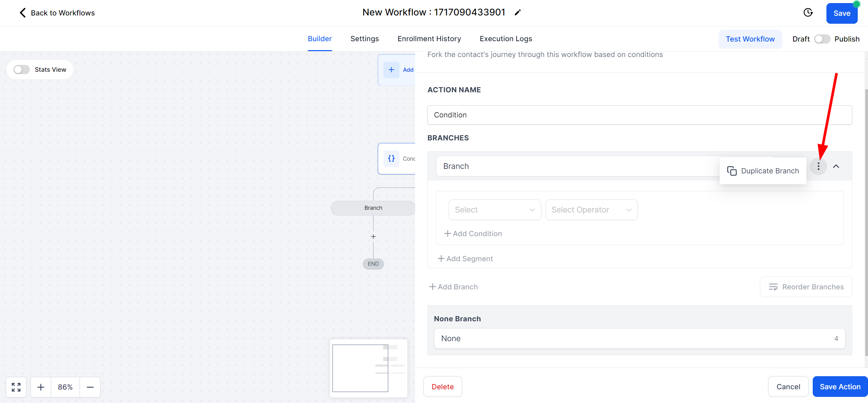The width and height of the screenshot is (868, 403).
Task: Click the Add Branch link
Action: pos(454,287)
